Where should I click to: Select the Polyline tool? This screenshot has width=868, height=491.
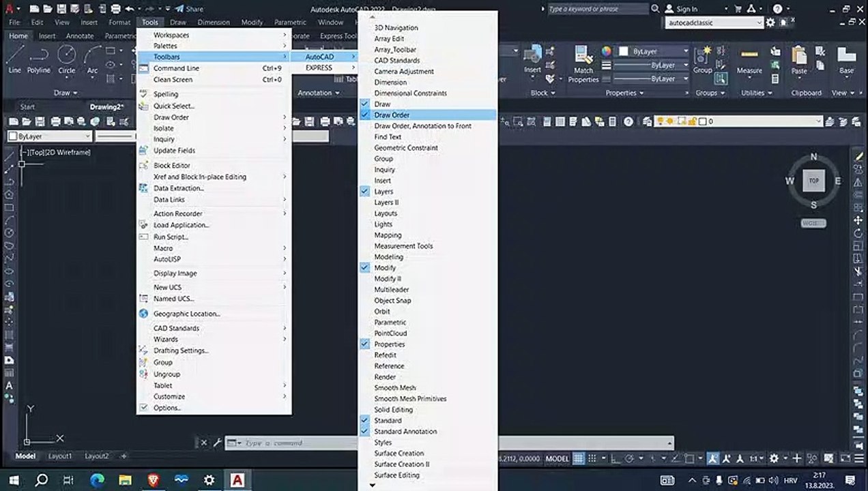(x=39, y=59)
